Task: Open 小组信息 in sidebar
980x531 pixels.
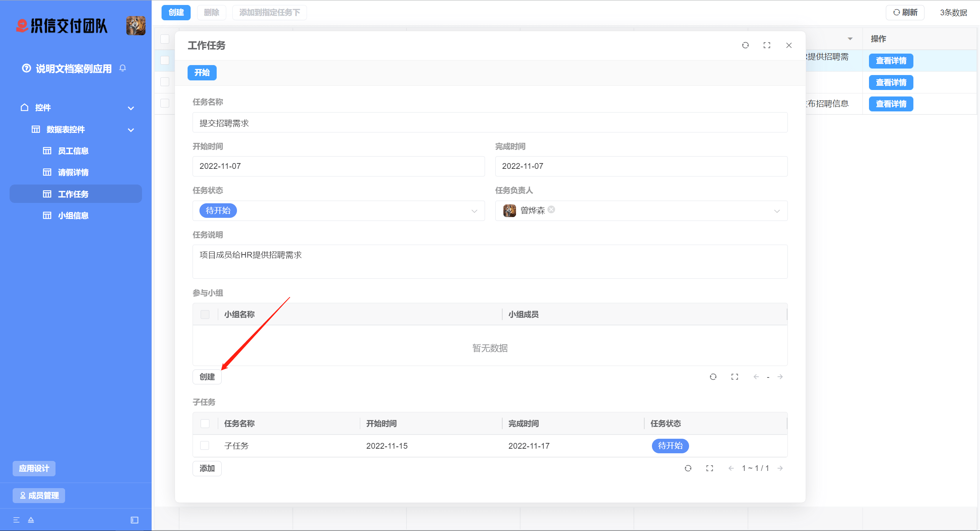Action: click(x=73, y=216)
